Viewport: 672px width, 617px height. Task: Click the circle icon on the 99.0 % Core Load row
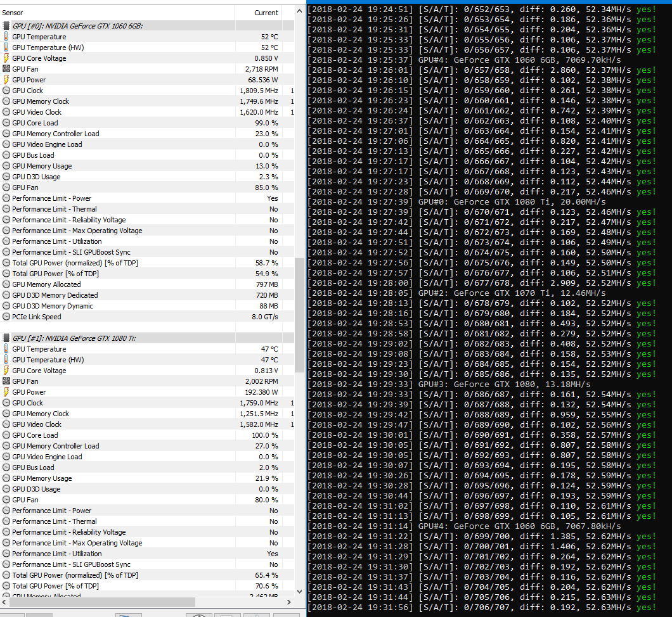coord(6,123)
